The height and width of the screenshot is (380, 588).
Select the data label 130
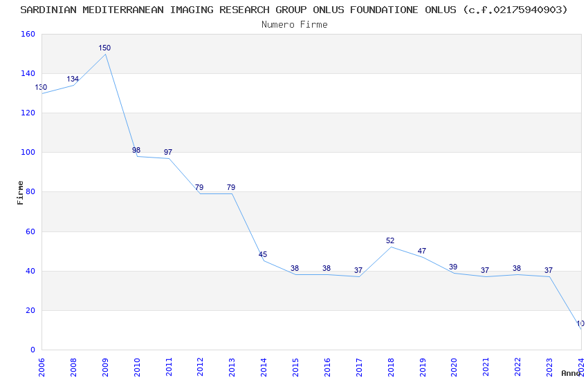click(42, 87)
